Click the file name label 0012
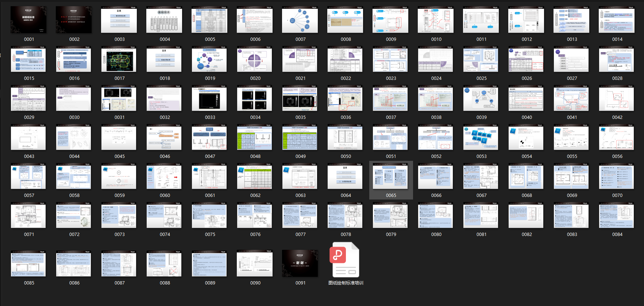This screenshot has width=644, height=306. point(527,39)
